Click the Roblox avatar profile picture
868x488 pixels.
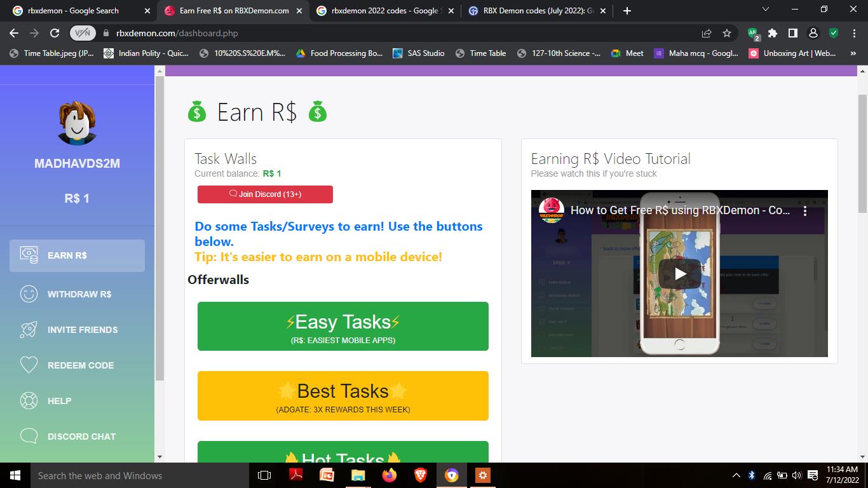[77, 123]
